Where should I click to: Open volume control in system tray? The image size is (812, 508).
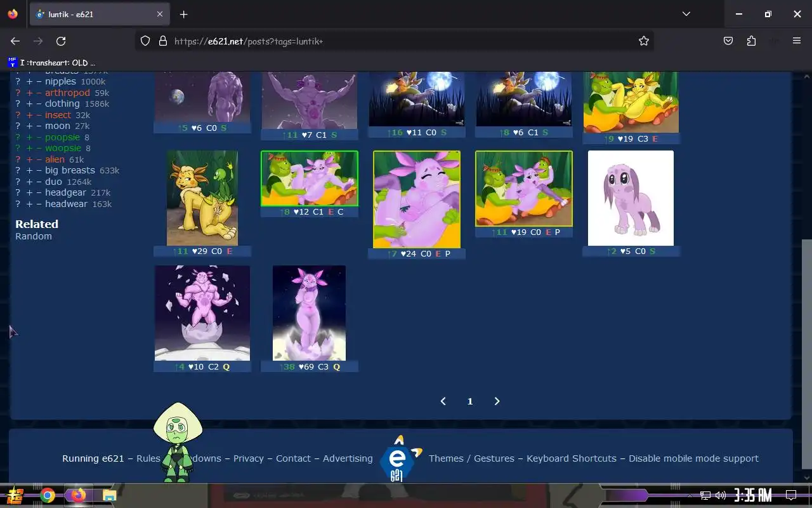(720, 495)
